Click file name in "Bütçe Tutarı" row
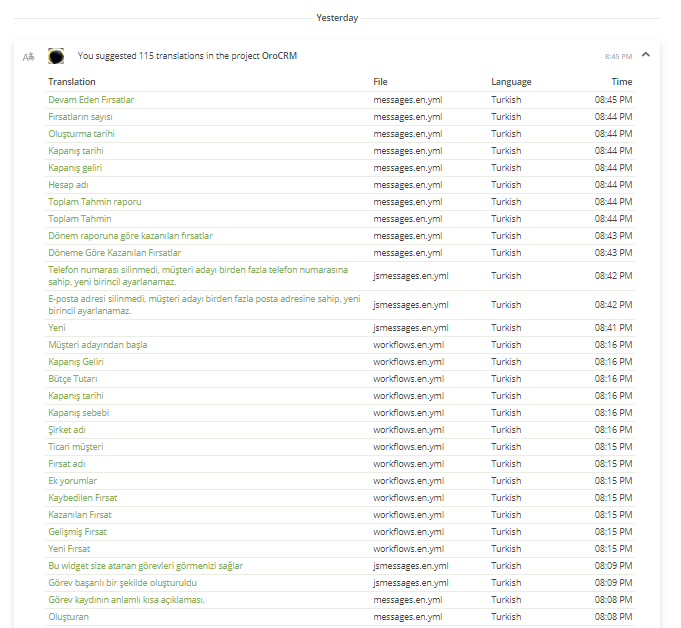The width and height of the screenshot is (681, 628). (408, 379)
